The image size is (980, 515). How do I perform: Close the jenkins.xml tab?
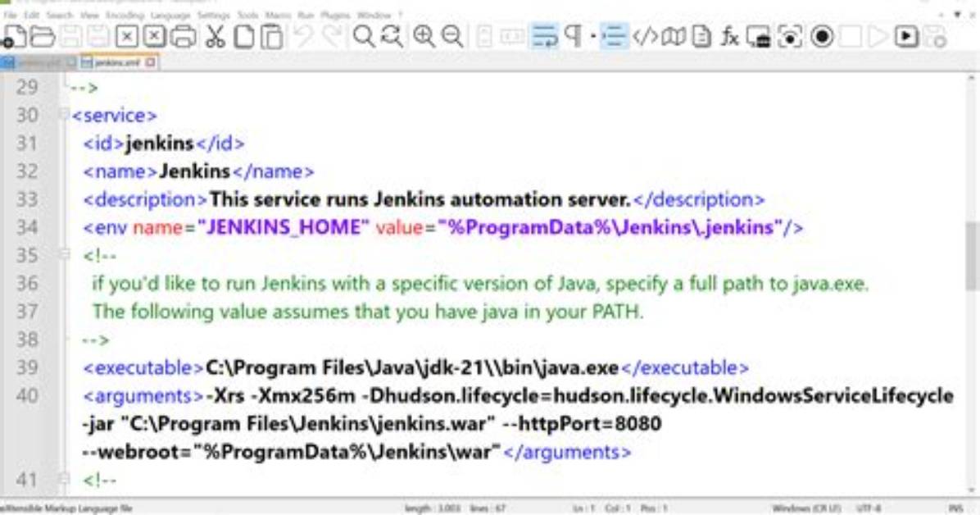pos(151,62)
